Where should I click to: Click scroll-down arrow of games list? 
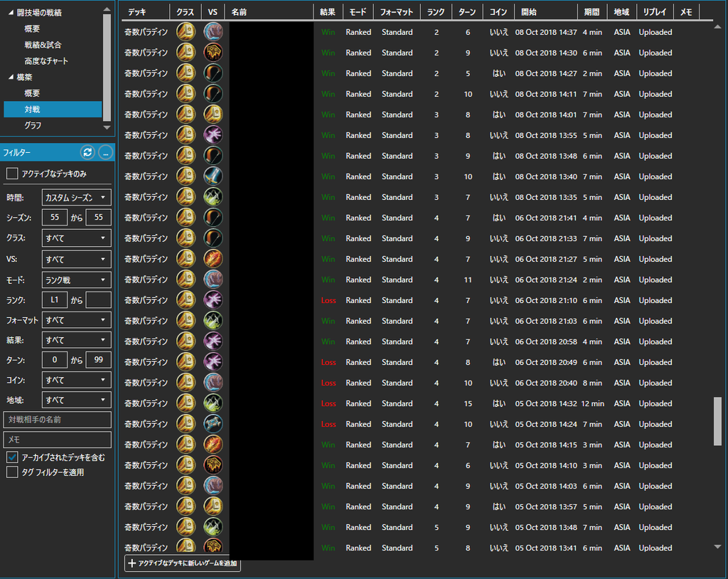[x=717, y=547]
